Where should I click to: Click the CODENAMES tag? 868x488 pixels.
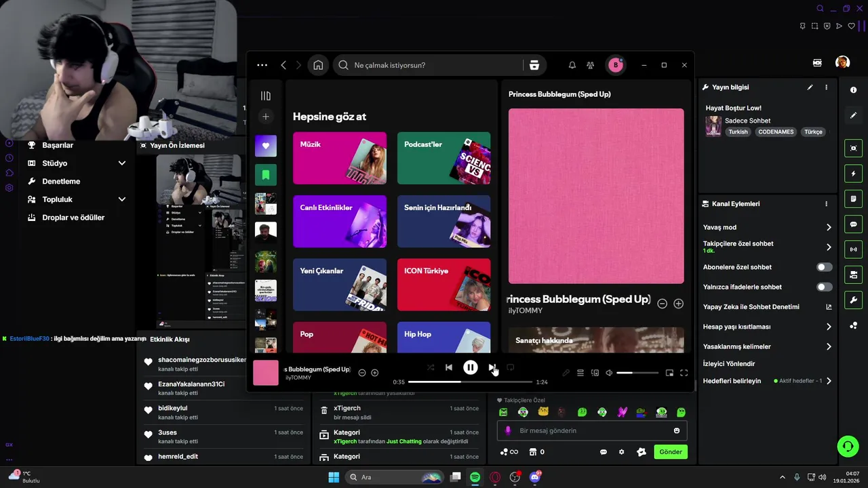[x=776, y=132]
